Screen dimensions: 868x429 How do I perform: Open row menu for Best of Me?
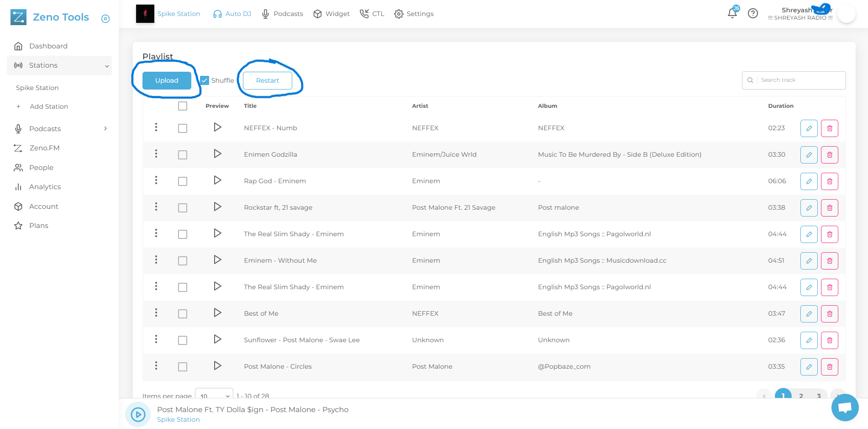[156, 312]
